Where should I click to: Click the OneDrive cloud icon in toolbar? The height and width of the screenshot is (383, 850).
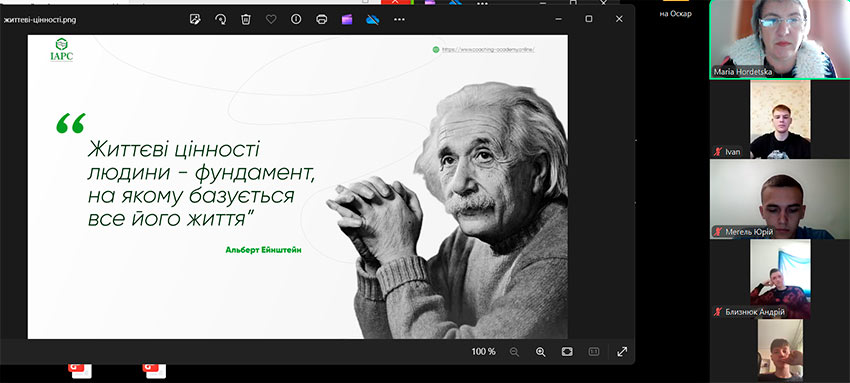(x=372, y=20)
